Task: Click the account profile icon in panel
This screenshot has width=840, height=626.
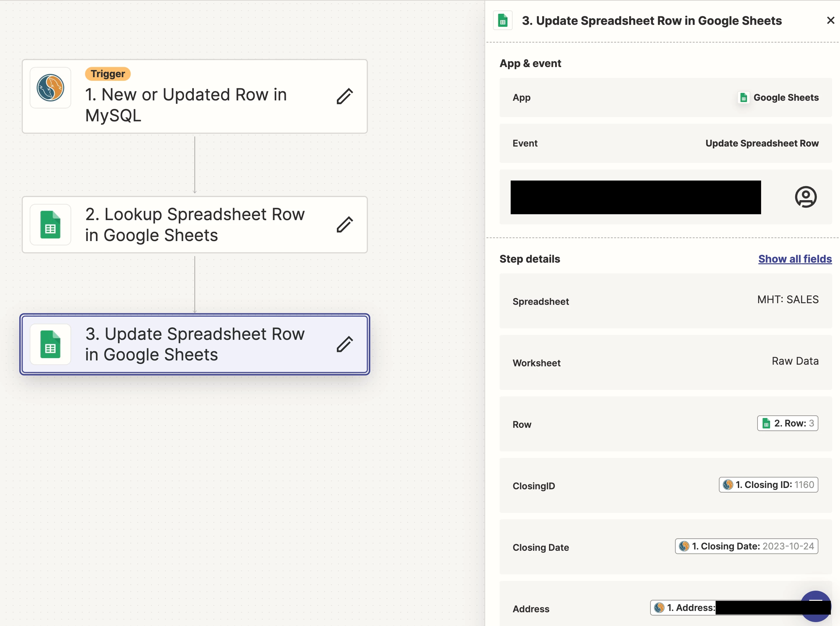Action: tap(806, 197)
